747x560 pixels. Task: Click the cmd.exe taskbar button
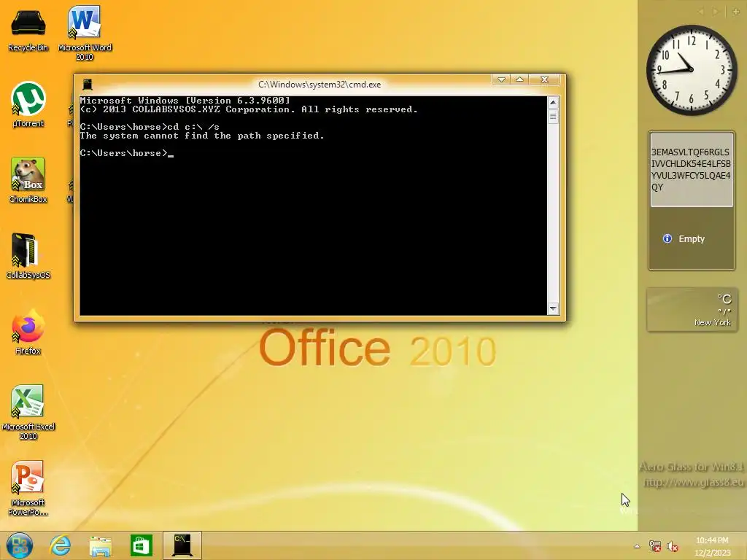182,545
